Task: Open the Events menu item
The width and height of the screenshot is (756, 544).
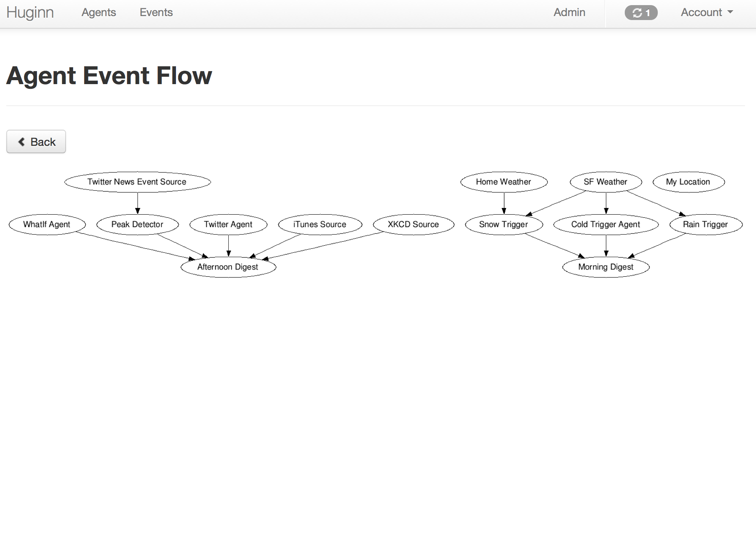Action: click(156, 12)
